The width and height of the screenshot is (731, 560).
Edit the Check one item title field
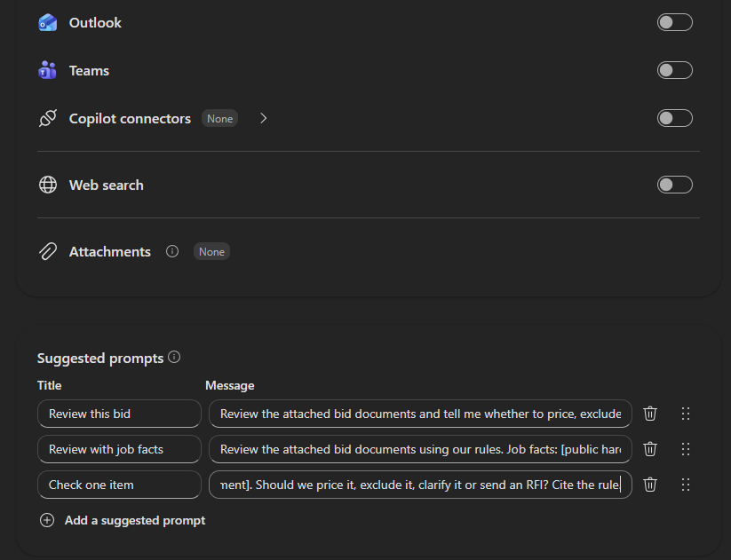tap(119, 485)
